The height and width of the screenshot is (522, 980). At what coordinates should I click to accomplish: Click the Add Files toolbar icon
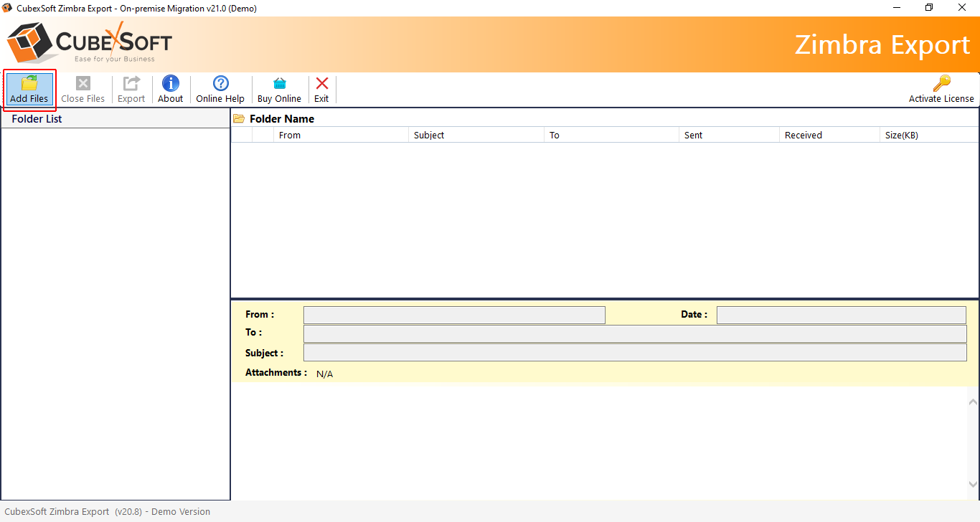pos(29,84)
